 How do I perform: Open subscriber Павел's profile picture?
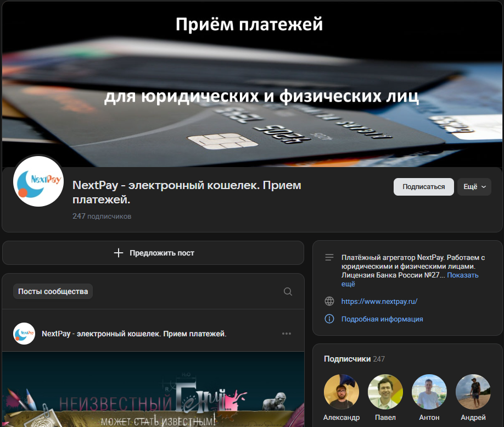click(385, 392)
